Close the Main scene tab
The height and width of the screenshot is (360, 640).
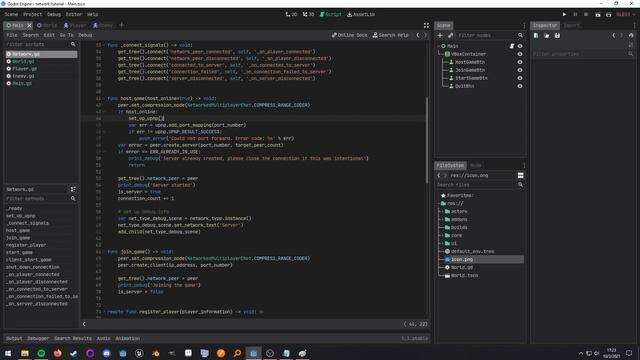click(29, 25)
